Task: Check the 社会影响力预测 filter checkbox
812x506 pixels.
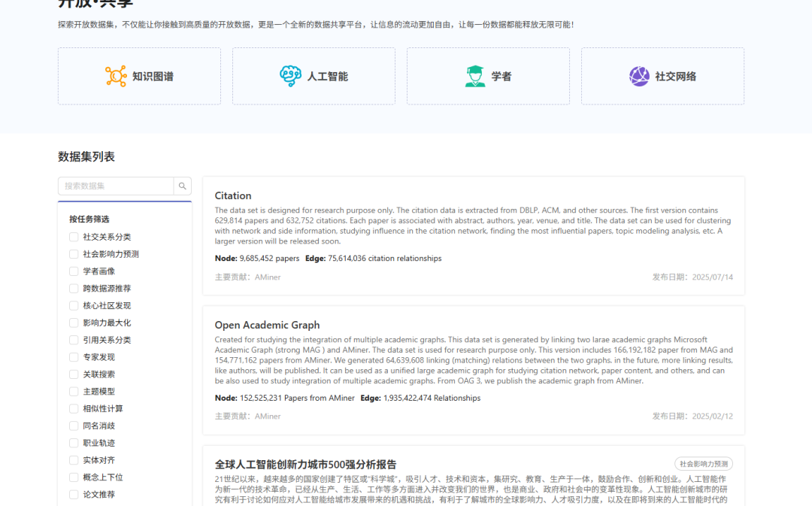Action: [x=74, y=254]
